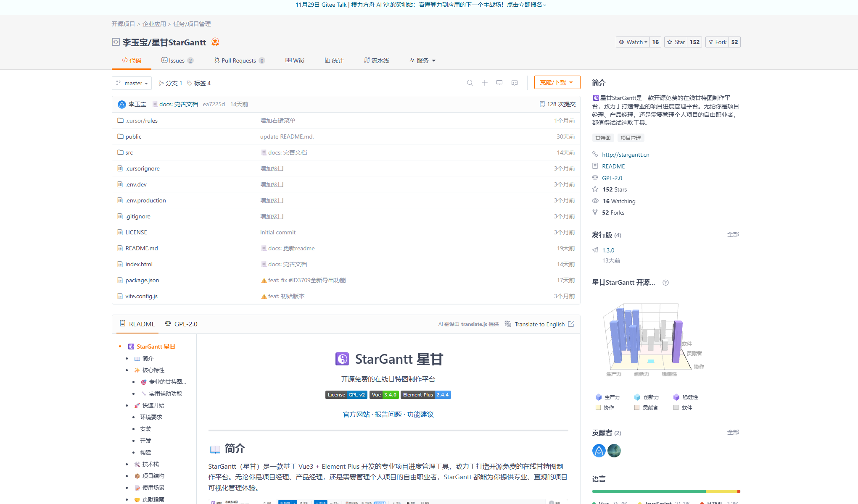Viewport: 858px width, 504px height.
Task: Open the feedback comment icon
Action: 514,82
